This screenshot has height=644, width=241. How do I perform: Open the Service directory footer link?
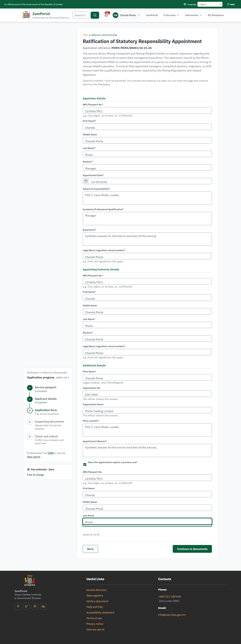tap(97, 590)
